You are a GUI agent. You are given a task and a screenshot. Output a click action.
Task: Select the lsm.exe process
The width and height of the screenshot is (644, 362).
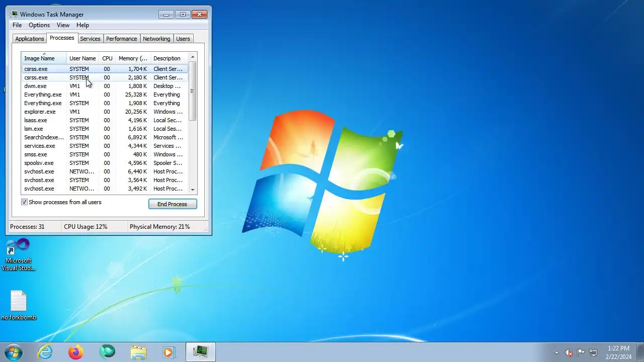click(105, 129)
